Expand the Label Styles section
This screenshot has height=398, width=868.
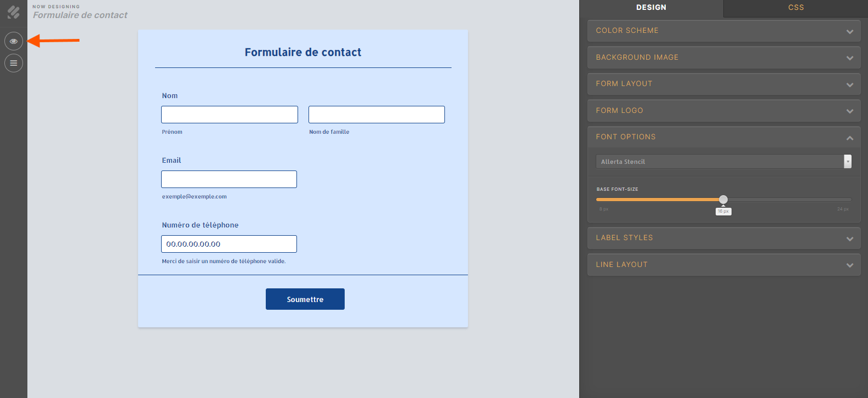click(723, 238)
